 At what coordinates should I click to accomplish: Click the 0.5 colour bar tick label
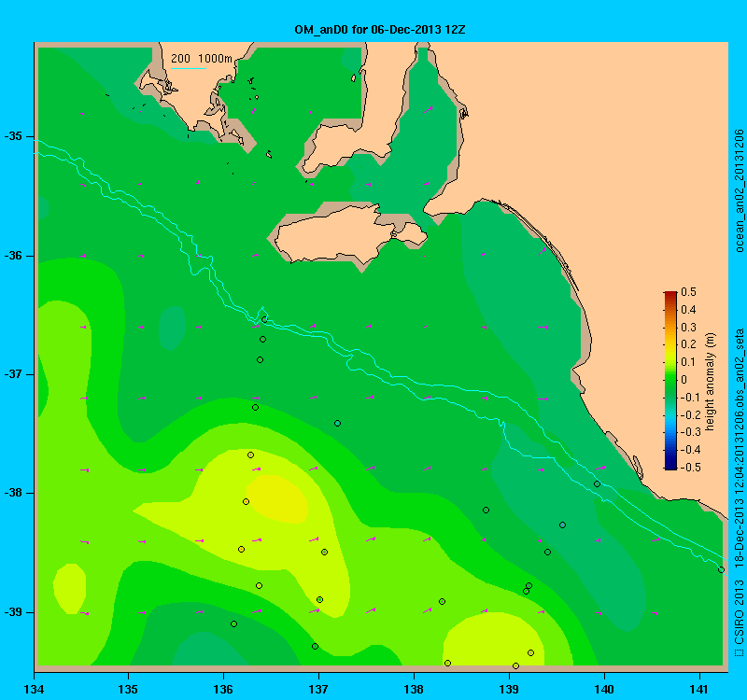click(688, 292)
